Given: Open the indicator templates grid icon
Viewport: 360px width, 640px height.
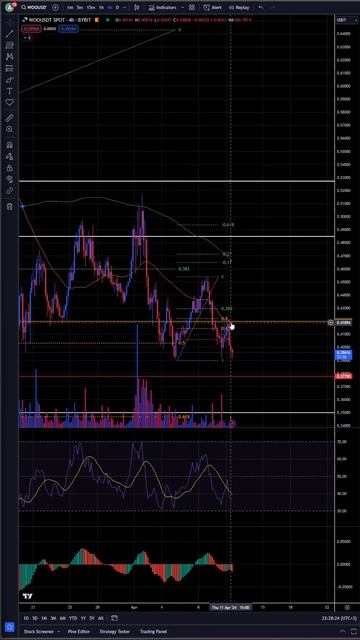Looking at the screenshot, I should pos(191,7).
